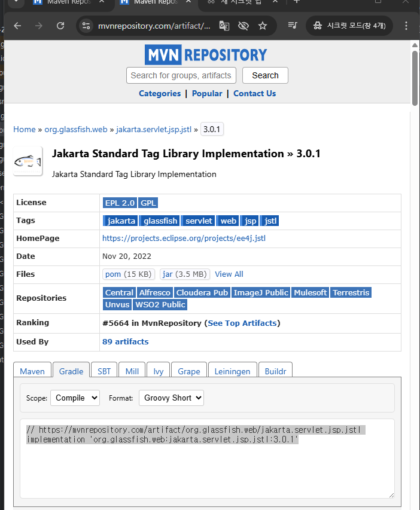The width and height of the screenshot is (420, 510).
Task: Download the pom (15 KB) file
Action: coord(129,274)
